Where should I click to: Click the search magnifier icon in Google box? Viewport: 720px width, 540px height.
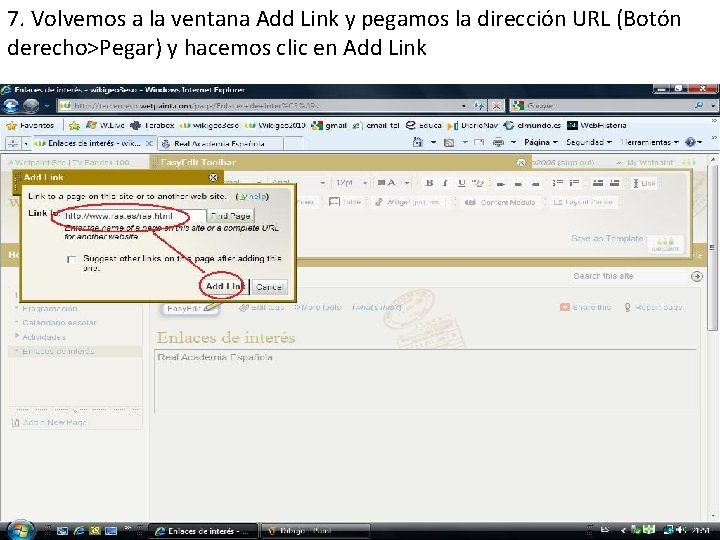coord(699,106)
